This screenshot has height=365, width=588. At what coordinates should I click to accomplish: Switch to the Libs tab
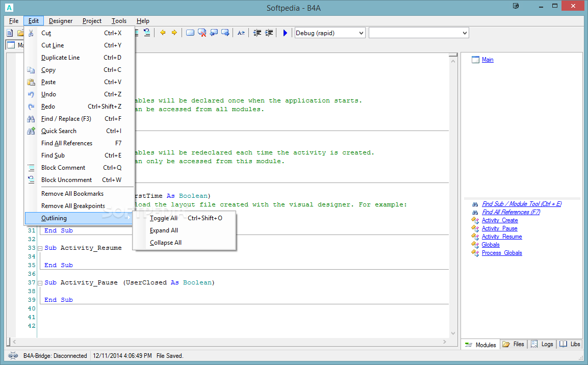pos(570,344)
